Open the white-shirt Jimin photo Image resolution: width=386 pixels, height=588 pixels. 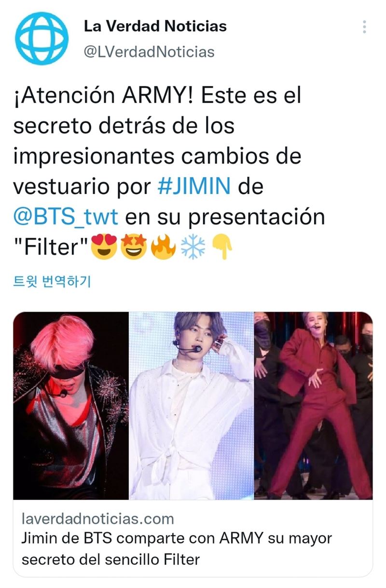click(x=192, y=405)
